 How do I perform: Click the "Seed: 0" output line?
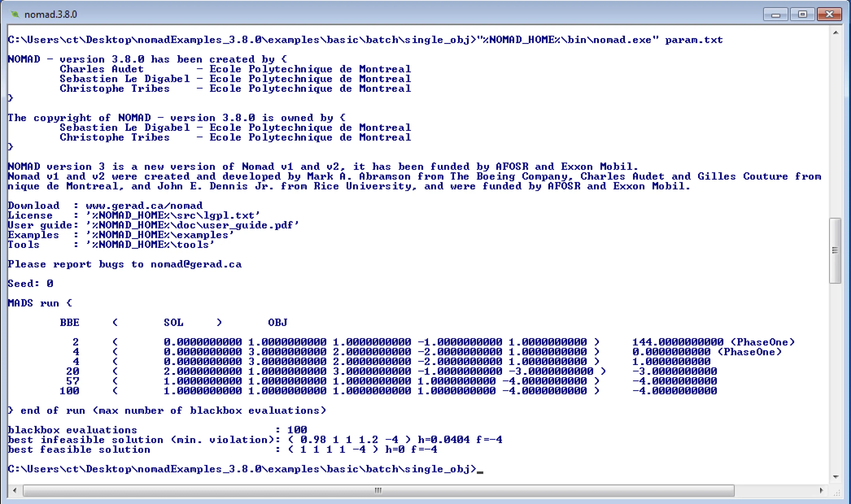pos(31,284)
